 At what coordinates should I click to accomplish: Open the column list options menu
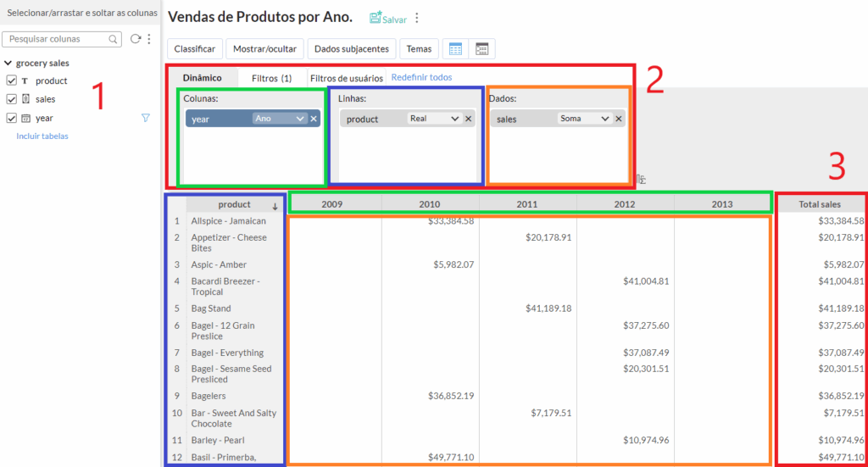click(149, 39)
